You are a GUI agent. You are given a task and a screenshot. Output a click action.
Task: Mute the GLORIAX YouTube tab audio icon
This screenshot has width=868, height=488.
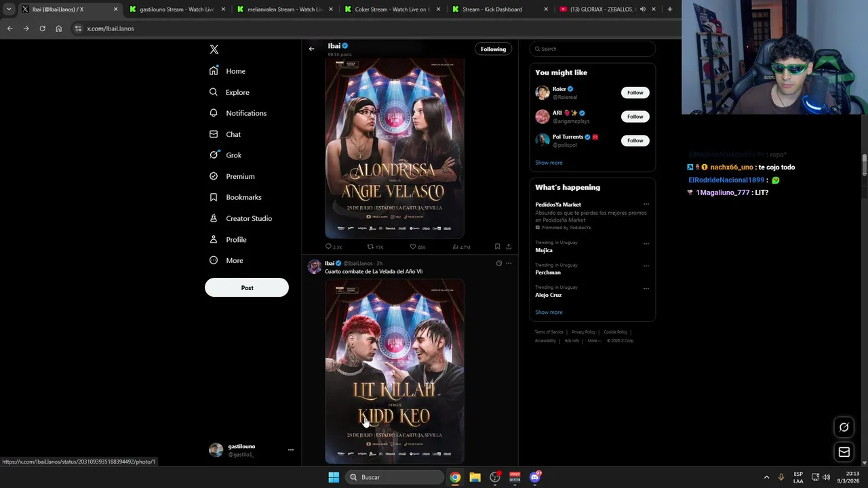coord(642,9)
